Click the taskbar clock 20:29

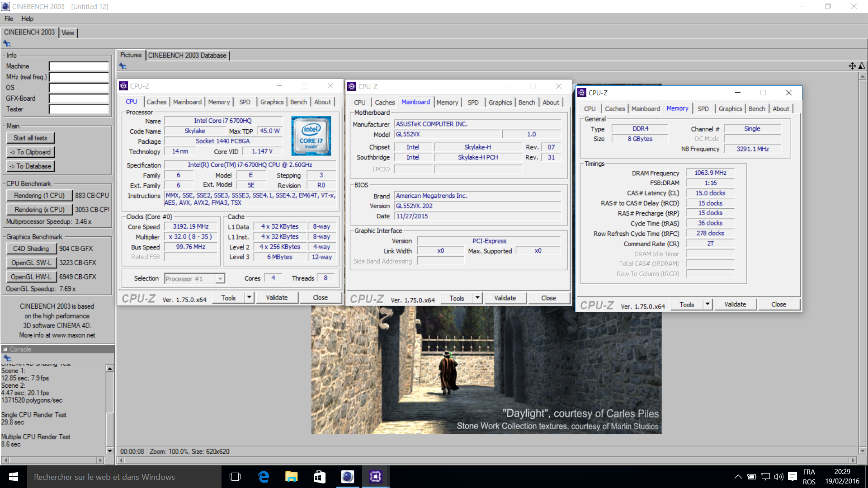(x=842, y=472)
